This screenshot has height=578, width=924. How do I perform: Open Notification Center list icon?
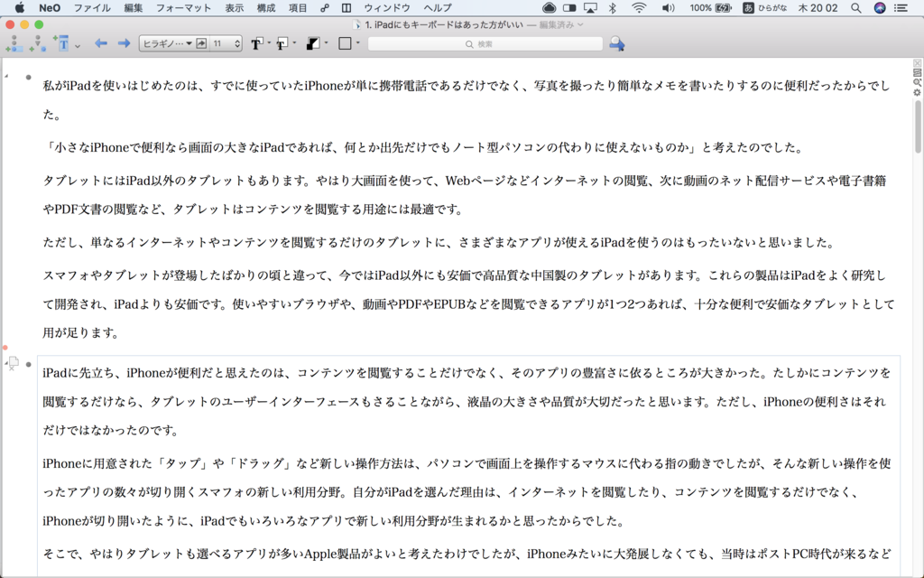pyautogui.click(x=901, y=7)
